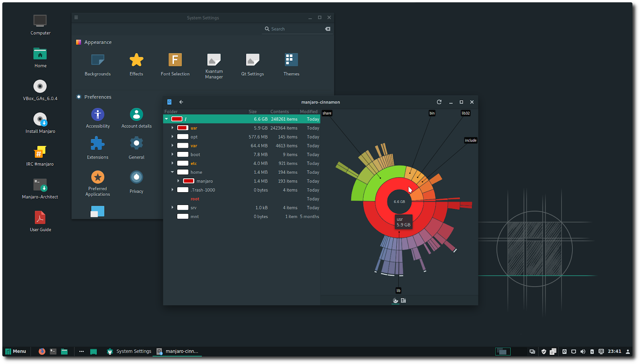Viewport: 640px width, 364px height.
Task: Expand the boot folder
Action: point(172,154)
